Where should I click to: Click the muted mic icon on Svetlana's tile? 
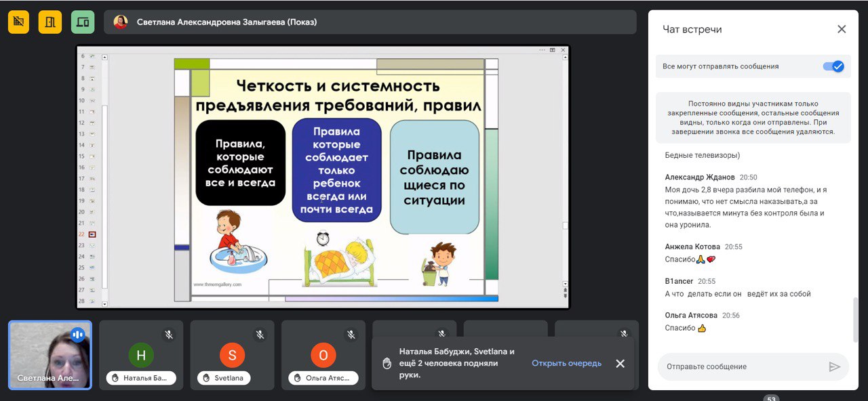(260, 335)
